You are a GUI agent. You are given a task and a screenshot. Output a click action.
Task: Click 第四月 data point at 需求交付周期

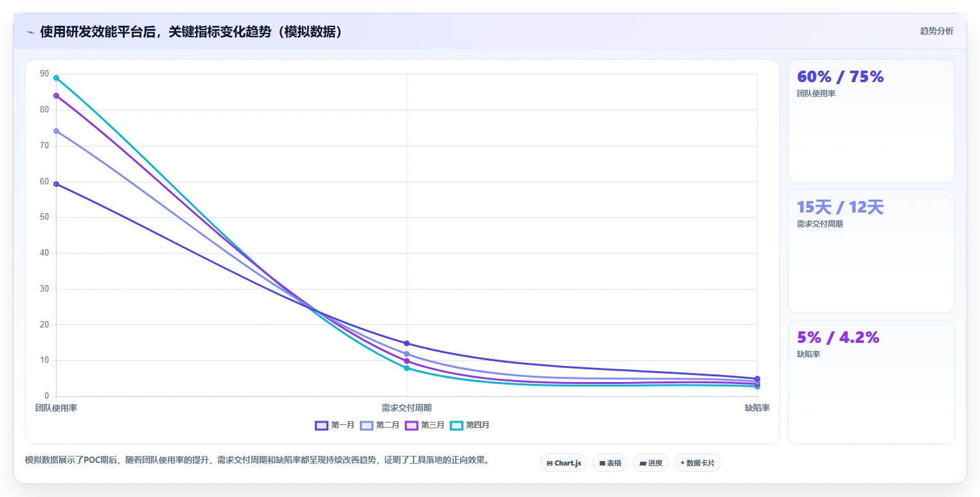tap(407, 368)
